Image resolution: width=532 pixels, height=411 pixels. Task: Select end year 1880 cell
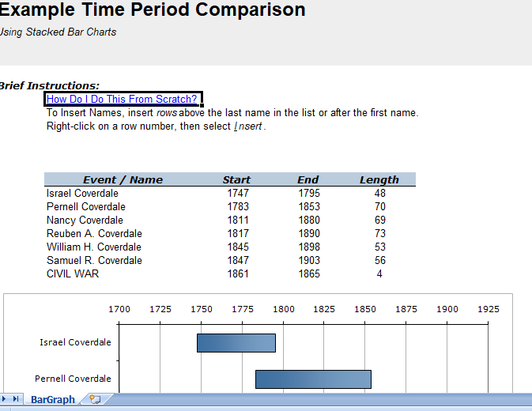coord(309,220)
